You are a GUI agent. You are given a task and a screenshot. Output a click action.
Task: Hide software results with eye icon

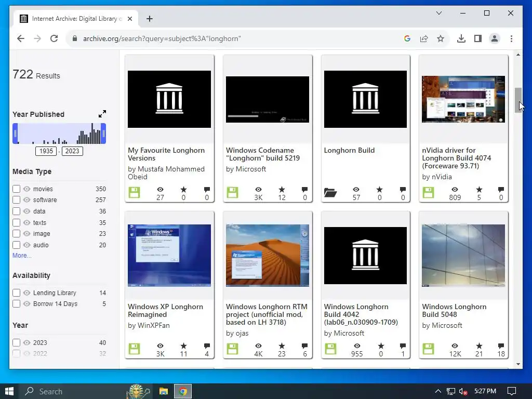click(27, 200)
